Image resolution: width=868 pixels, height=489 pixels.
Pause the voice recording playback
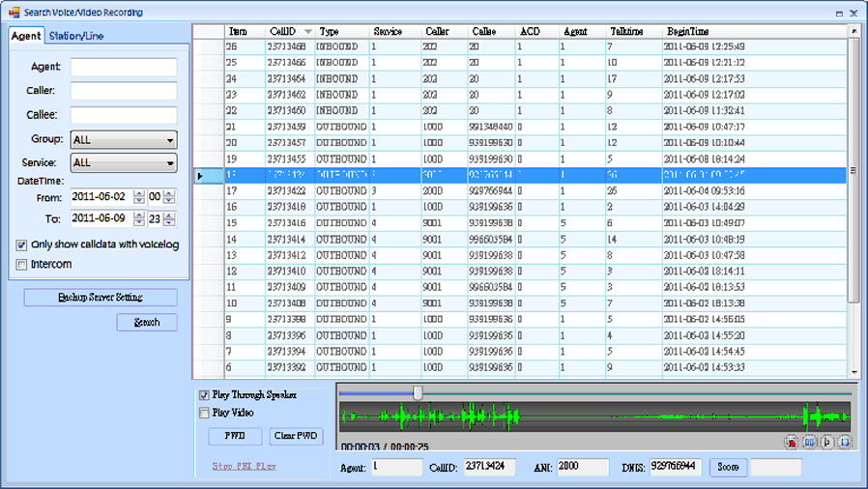pos(809,442)
